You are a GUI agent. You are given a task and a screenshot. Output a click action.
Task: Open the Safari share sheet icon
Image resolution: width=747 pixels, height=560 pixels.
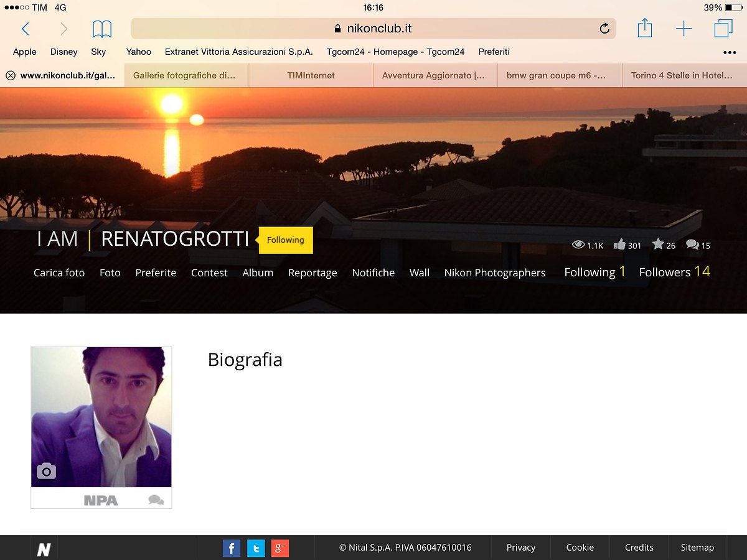[x=645, y=28]
